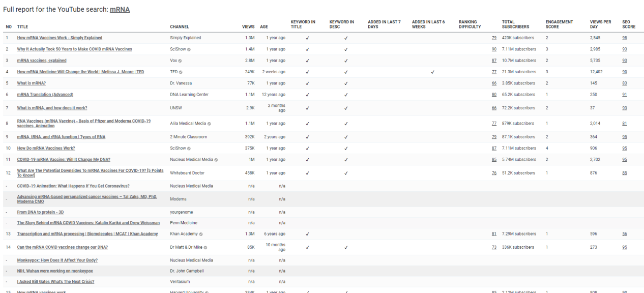Click the VIEWS PER DAY column header
The width and height of the screenshot is (644, 293).
601,24
